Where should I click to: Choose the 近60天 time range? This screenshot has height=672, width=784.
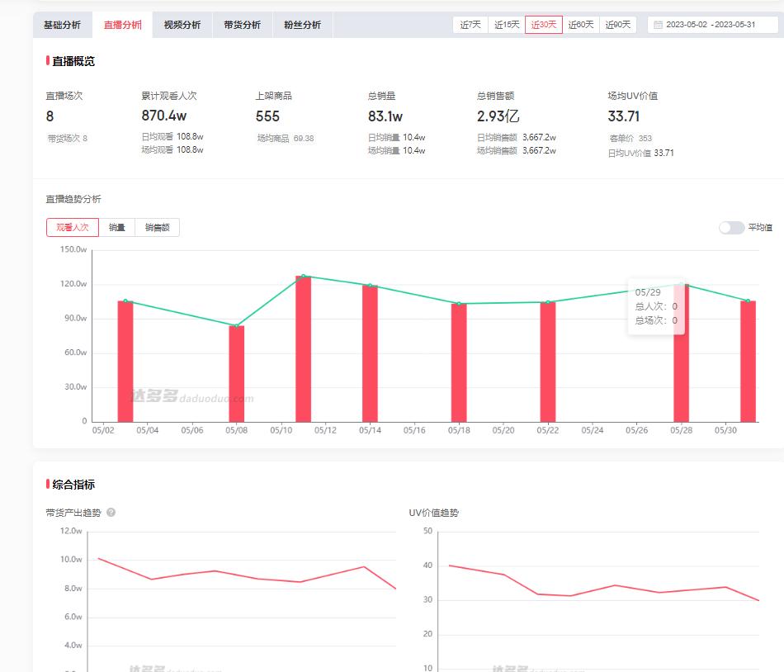point(581,25)
